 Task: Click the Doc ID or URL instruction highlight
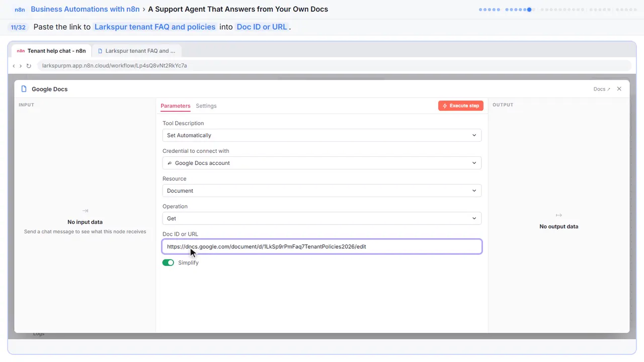(x=262, y=27)
